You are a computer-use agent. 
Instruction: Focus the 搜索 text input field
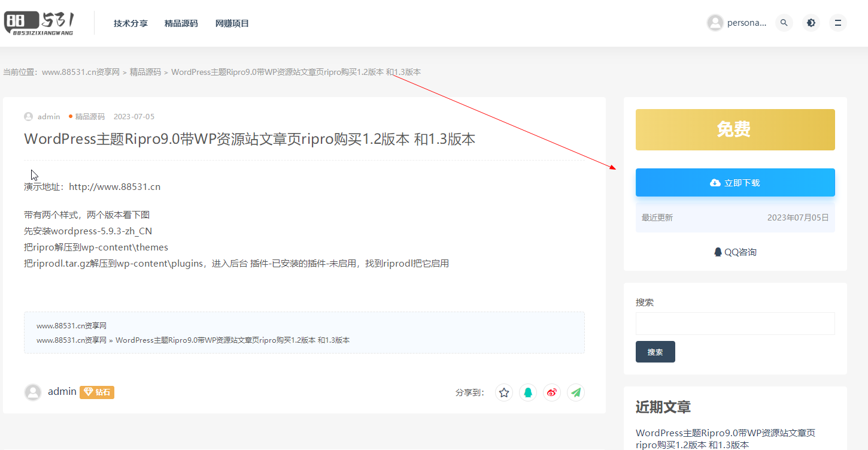[735, 324]
